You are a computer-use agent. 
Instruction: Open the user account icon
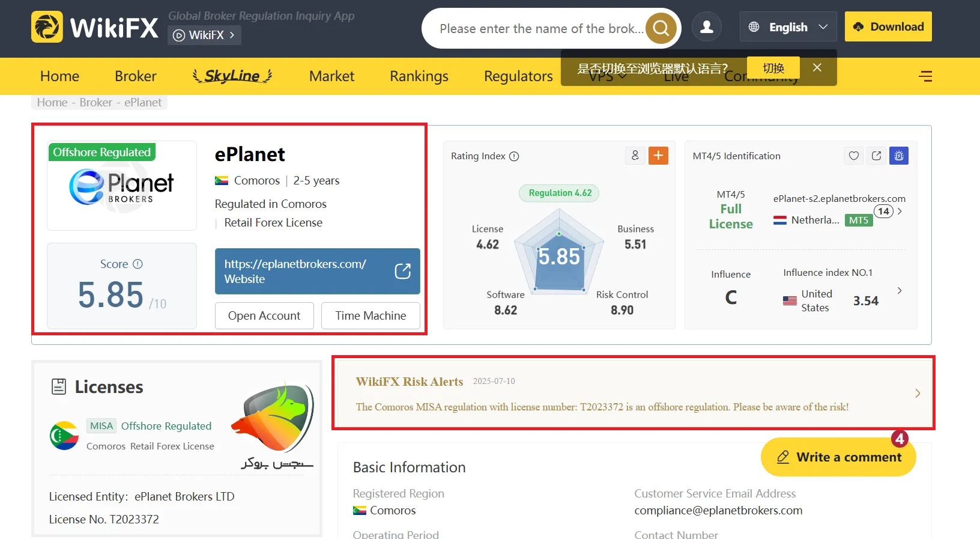click(707, 27)
